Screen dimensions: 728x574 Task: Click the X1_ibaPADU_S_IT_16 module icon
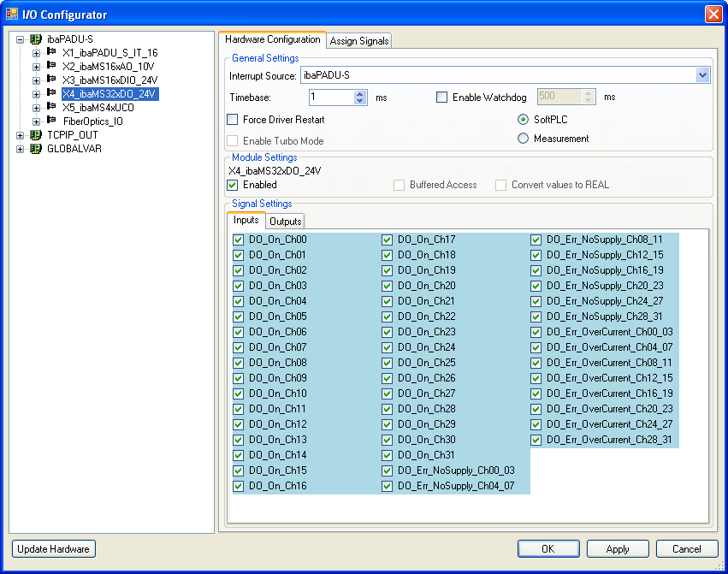(51, 52)
